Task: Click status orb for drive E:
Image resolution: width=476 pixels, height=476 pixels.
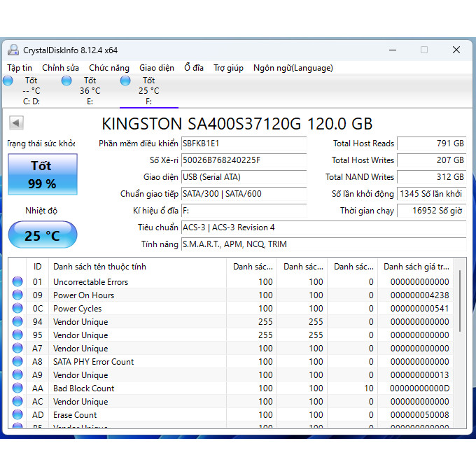Action: (x=66, y=80)
